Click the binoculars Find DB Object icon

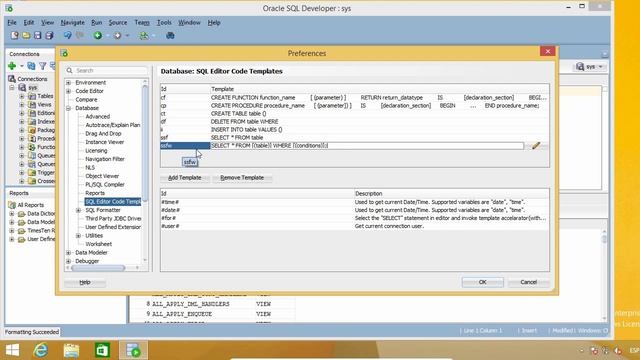click(x=170, y=36)
